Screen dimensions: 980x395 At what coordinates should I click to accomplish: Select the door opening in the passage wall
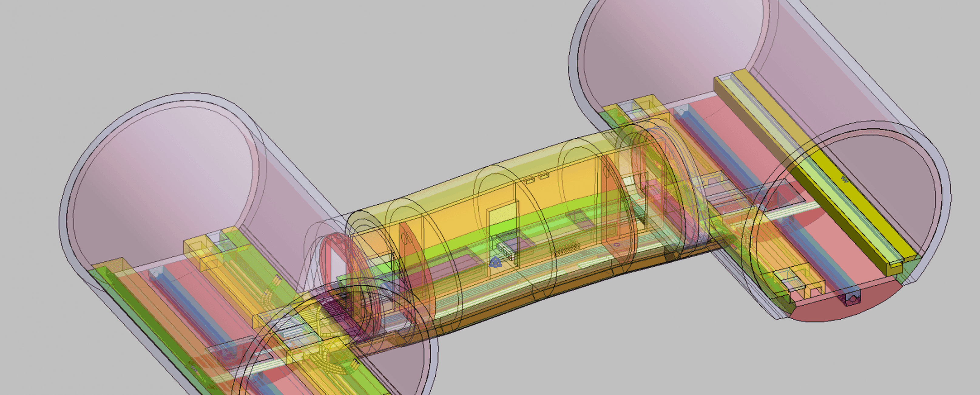[x=502, y=216]
